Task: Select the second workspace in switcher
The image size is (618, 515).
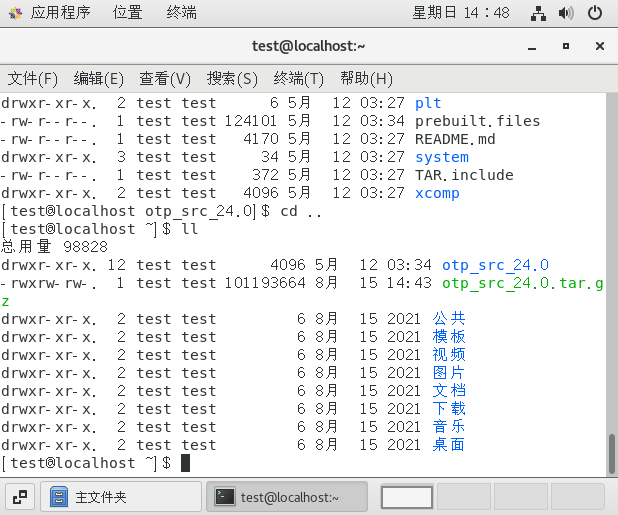Action: point(464,497)
